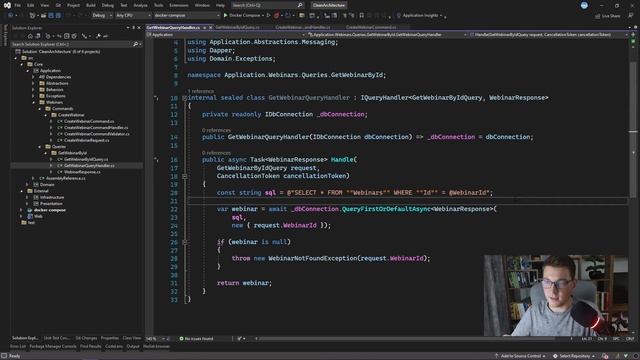The width and height of the screenshot is (640, 360).
Task: Open the Debug configuration dropdown
Action: [x=102, y=16]
